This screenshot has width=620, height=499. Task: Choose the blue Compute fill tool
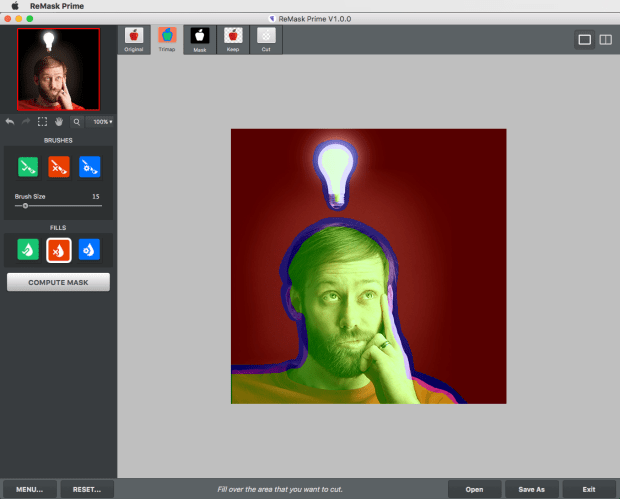click(90, 250)
